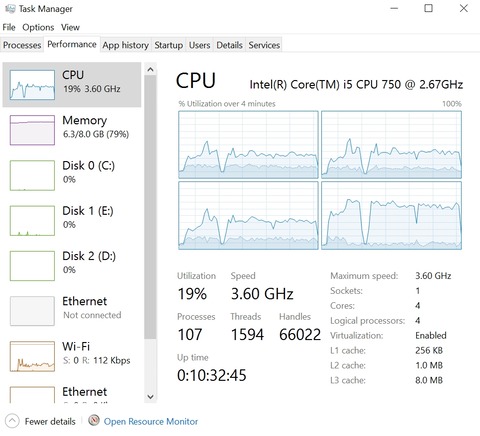Click the sidebar scroll up arrow
This screenshot has height=436, width=480.
tap(150, 69)
